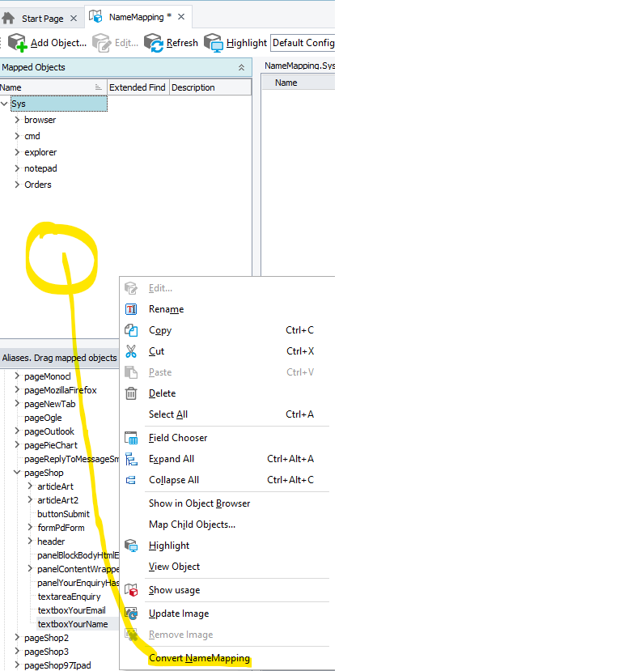Close the Start Page tab
This screenshot has width=644, height=671.
tap(74, 19)
